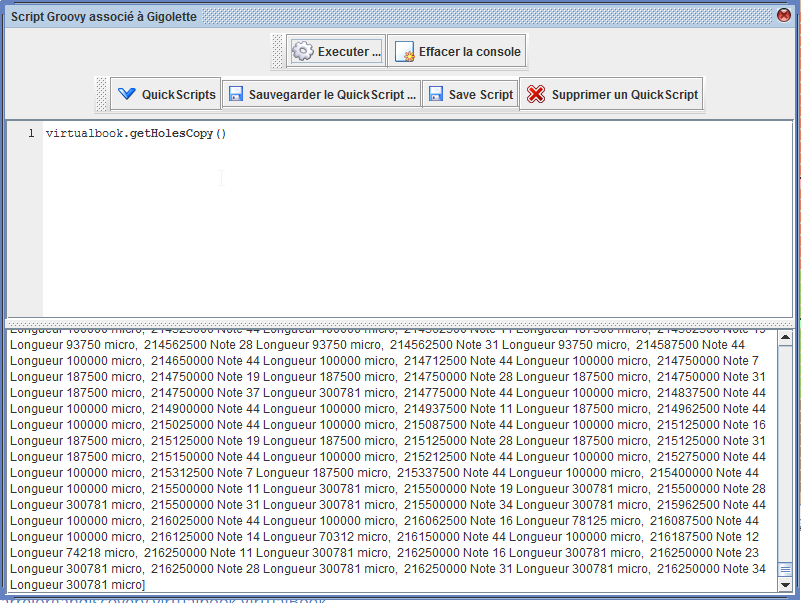Run the script with Executer button
The image size is (801, 603).
tap(336, 52)
